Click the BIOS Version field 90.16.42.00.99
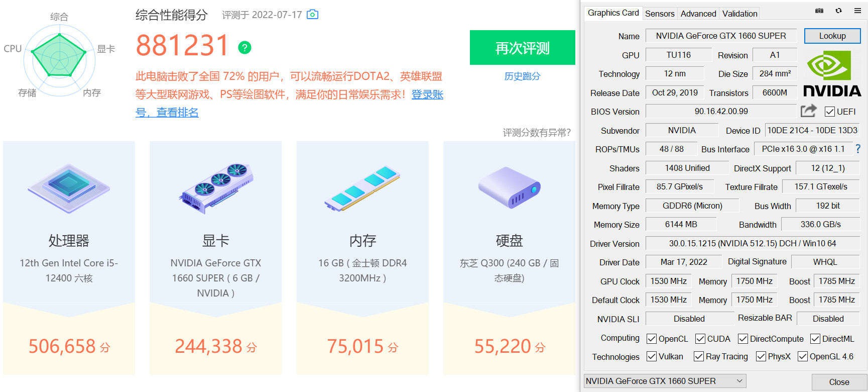868x392 pixels. tap(721, 111)
